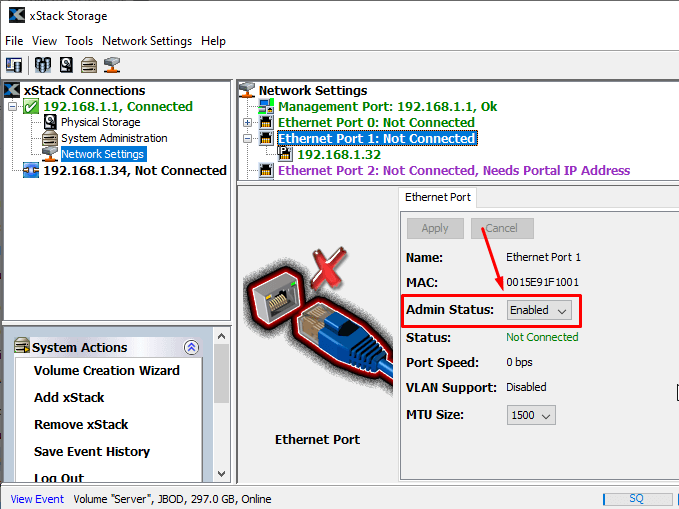
Task: Select Ethernet Port 0: Not Connected
Action: pyautogui.click(x=376, y=123)
